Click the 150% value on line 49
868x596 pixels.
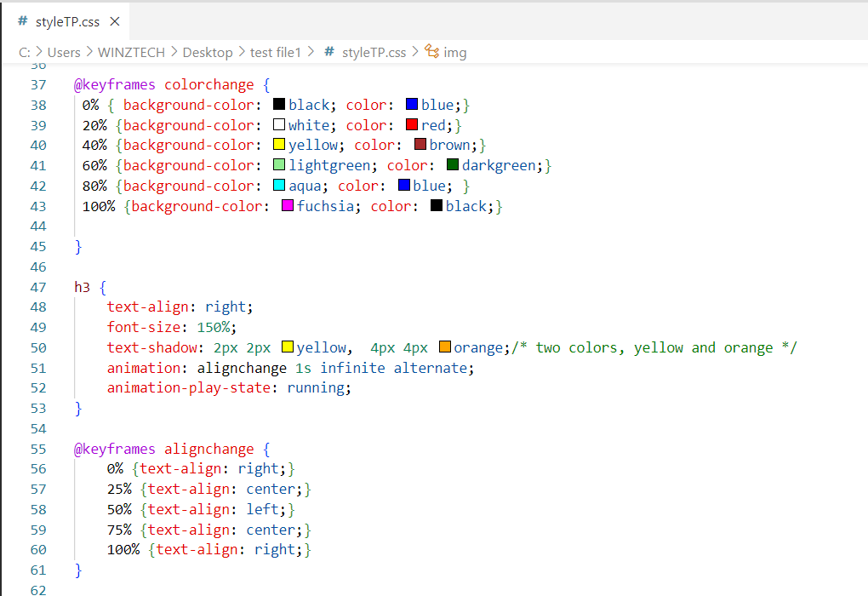tap(213, 327)
